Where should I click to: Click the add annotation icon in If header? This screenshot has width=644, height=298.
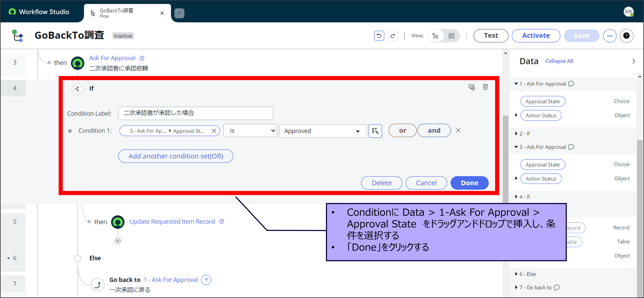[472, 87]
